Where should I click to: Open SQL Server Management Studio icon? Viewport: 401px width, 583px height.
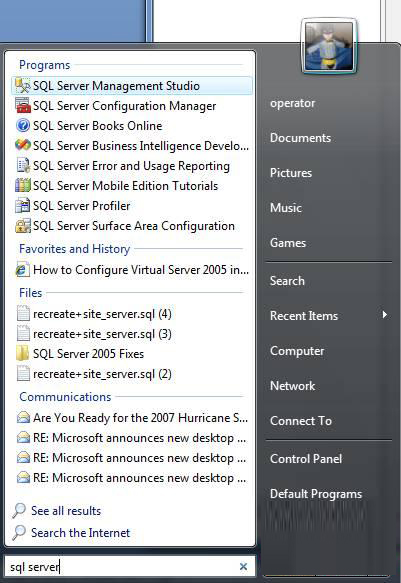22,86
